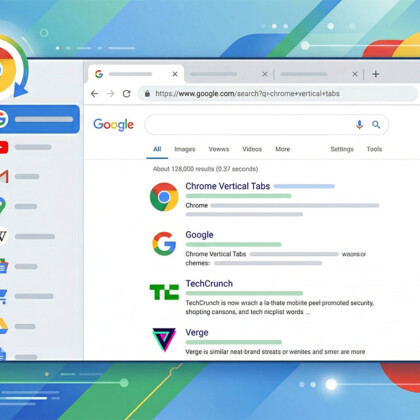Open the search Tools options
Screen dimensions: 420x420
pos(374,149)
